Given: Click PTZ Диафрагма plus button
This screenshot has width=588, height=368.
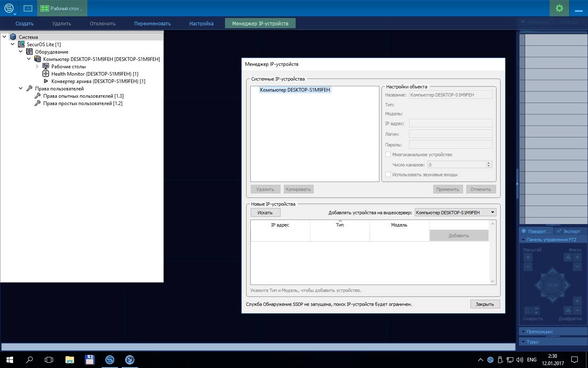Looking at the screenshot, I should (577, 301).
